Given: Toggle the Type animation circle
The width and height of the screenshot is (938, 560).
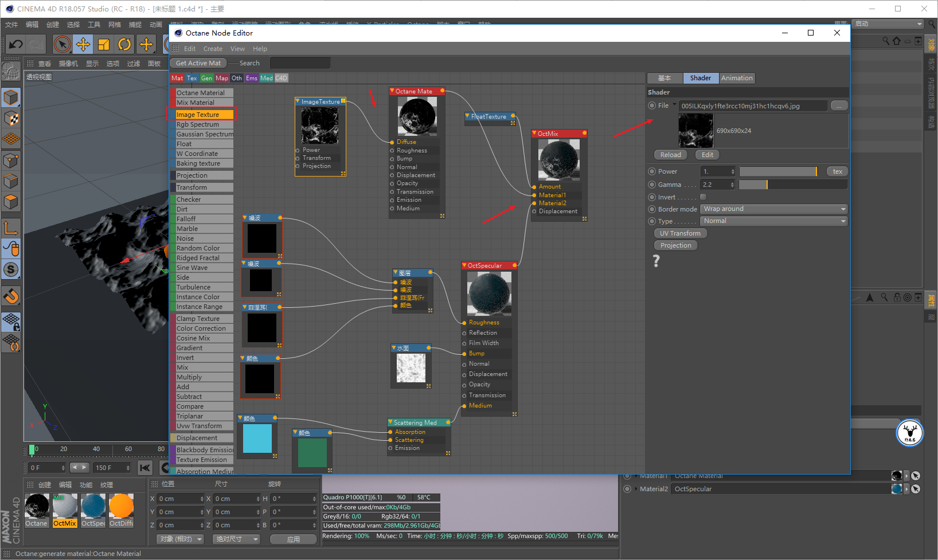Looking at the screenshot, I should (x=652, y=221).
